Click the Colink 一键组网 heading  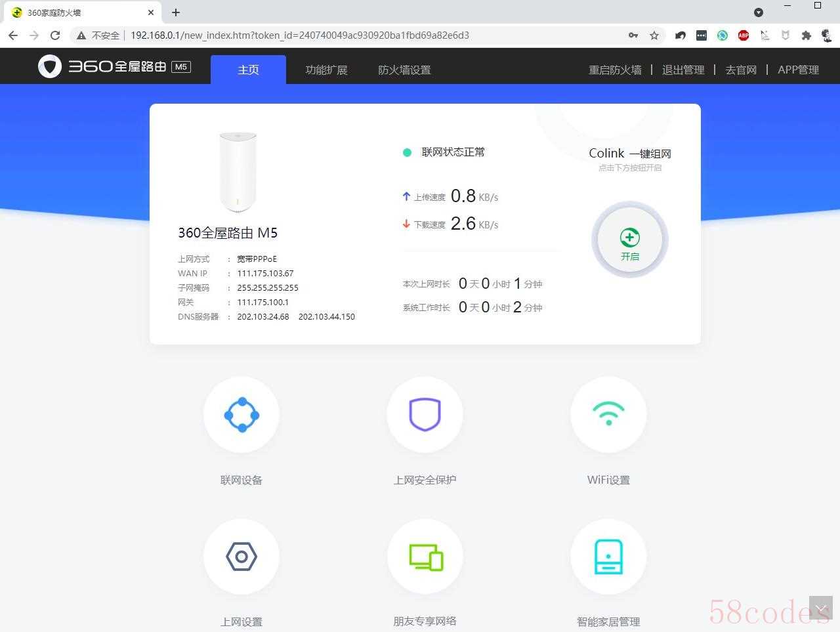[630, 153]
